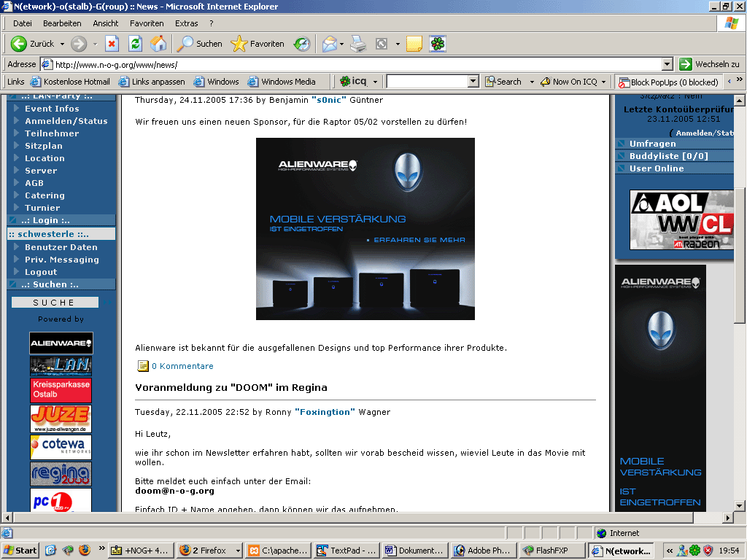The image size is (747, 560).
Task: Click the Suchen magnifier button
Action: [x=200, y=44]
